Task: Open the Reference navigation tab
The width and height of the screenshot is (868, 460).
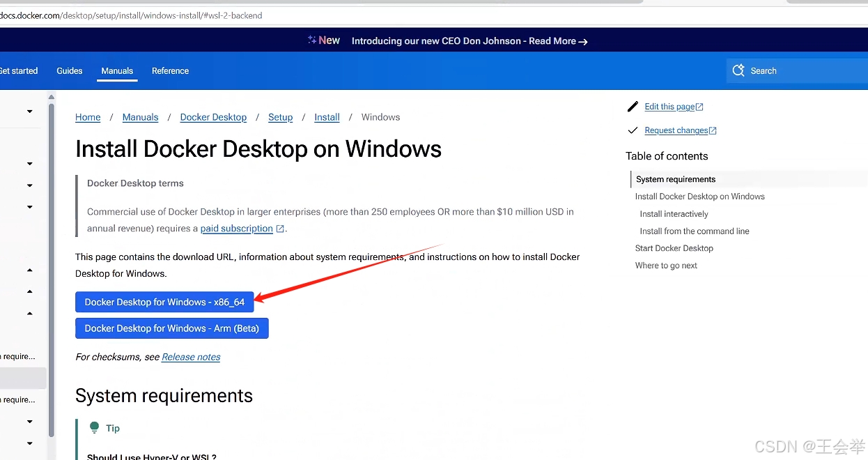Action: (x=170, y=71)
